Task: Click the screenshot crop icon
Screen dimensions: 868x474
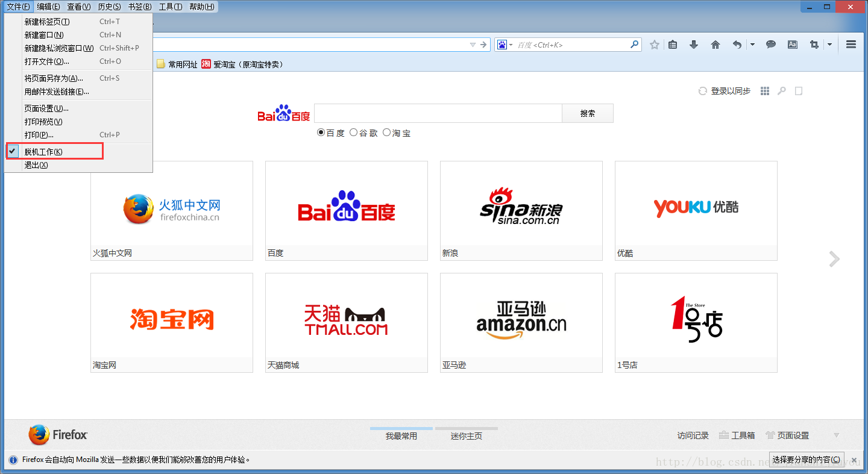Action: point(814,45)
